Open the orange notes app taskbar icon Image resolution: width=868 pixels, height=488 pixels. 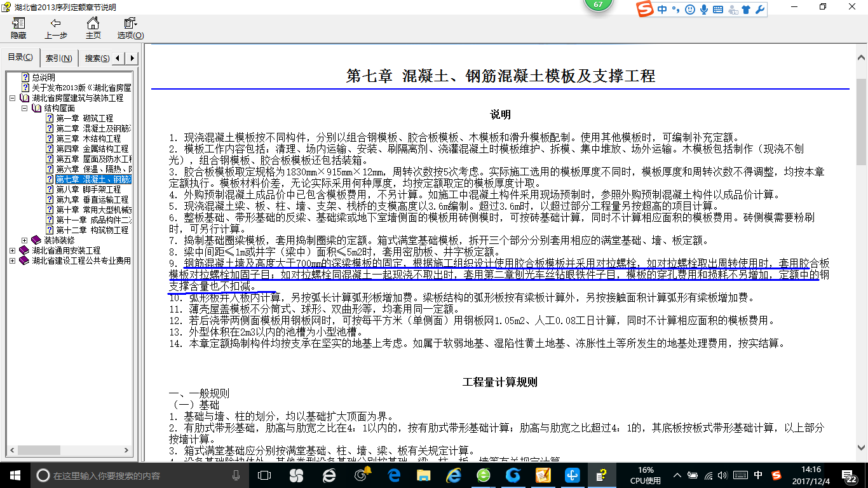click(543, 475)
